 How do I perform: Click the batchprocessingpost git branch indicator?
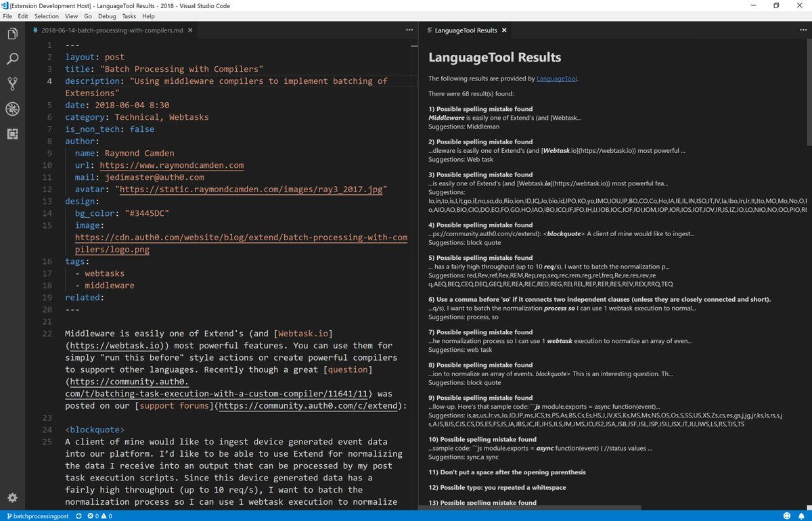pyautogui.click(x=37, y=516)
